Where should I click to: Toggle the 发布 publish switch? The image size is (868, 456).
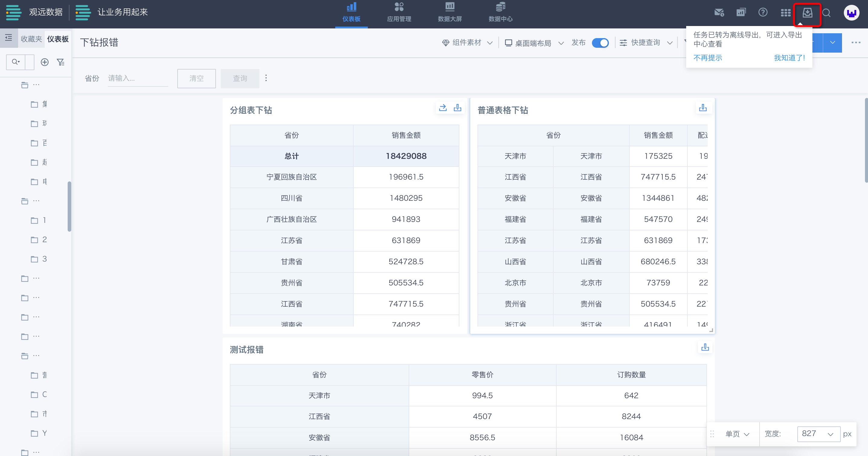point(600,43)
